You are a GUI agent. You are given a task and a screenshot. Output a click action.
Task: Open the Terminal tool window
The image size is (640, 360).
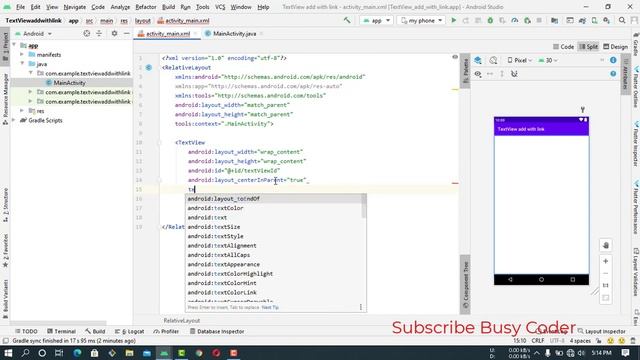(x=61, y=331)
